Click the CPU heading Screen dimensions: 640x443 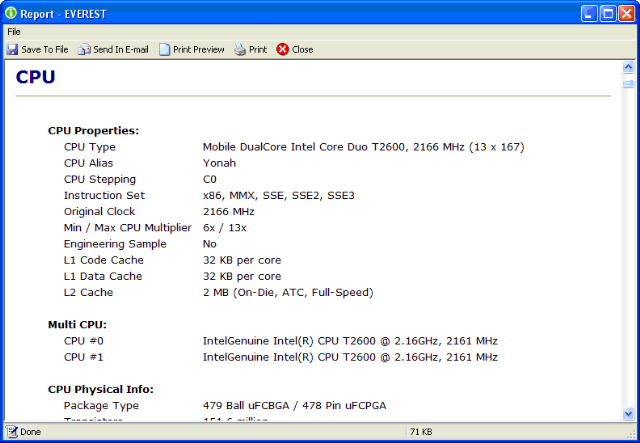[35, 77]
